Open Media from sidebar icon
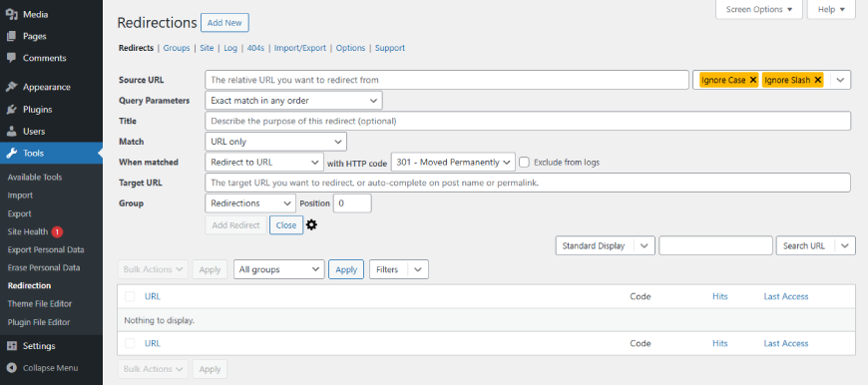 (11, 14)
